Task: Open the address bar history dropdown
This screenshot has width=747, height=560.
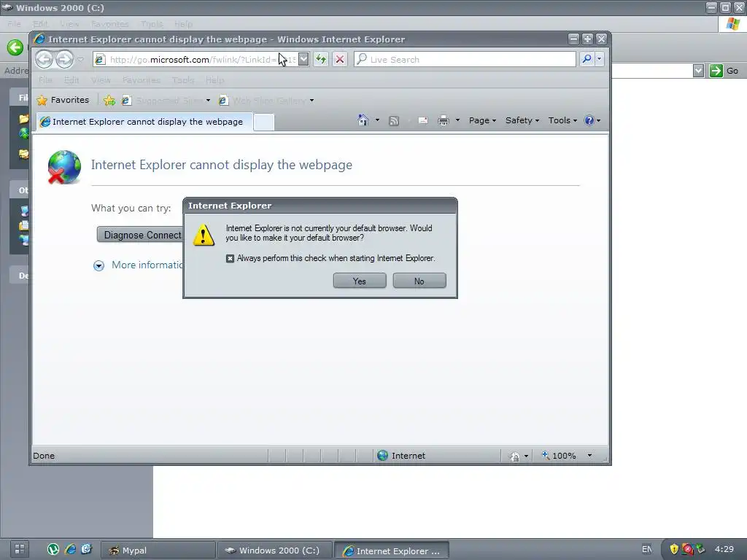Action: (303, 59)
